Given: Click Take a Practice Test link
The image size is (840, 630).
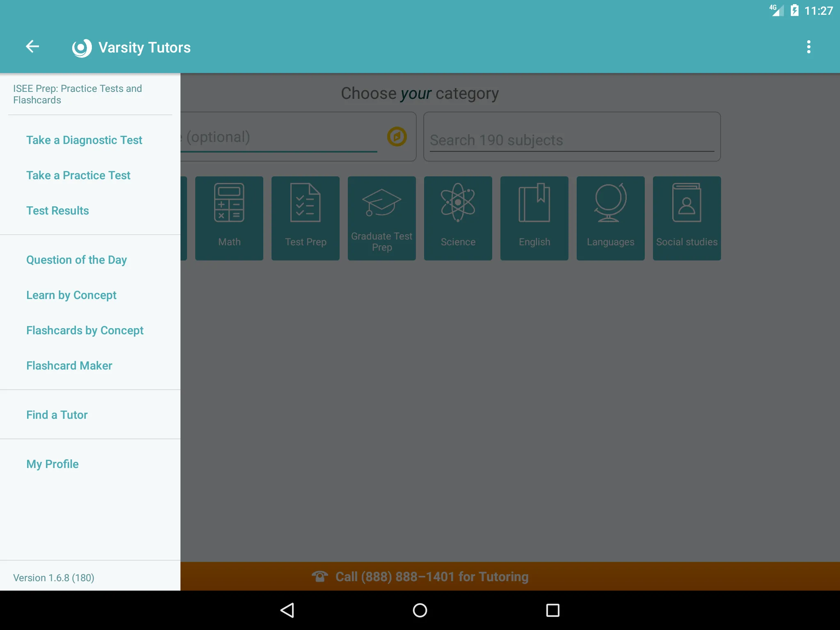Looking at the screenshot, I should pos(78,176).
